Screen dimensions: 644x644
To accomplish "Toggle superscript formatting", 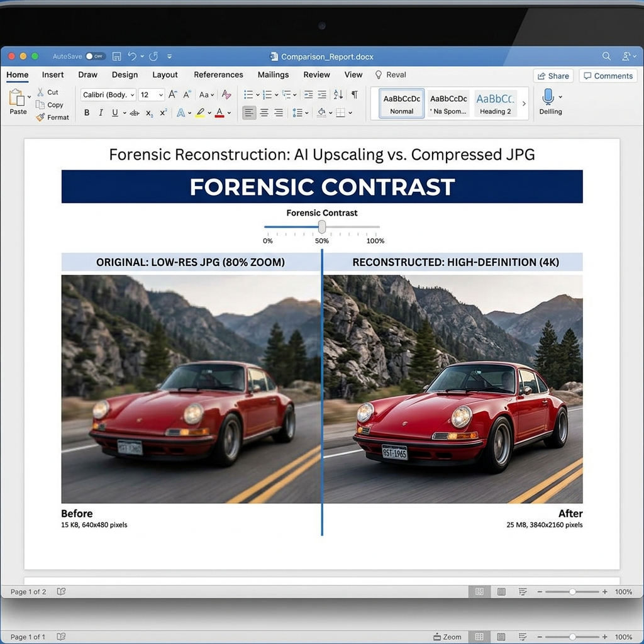I will [x=164, y=113].
